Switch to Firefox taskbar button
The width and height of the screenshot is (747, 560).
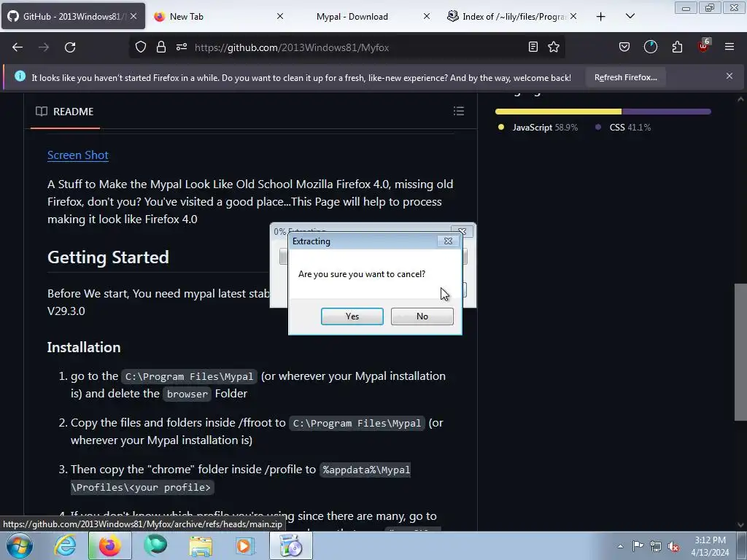tap(109, 545)
